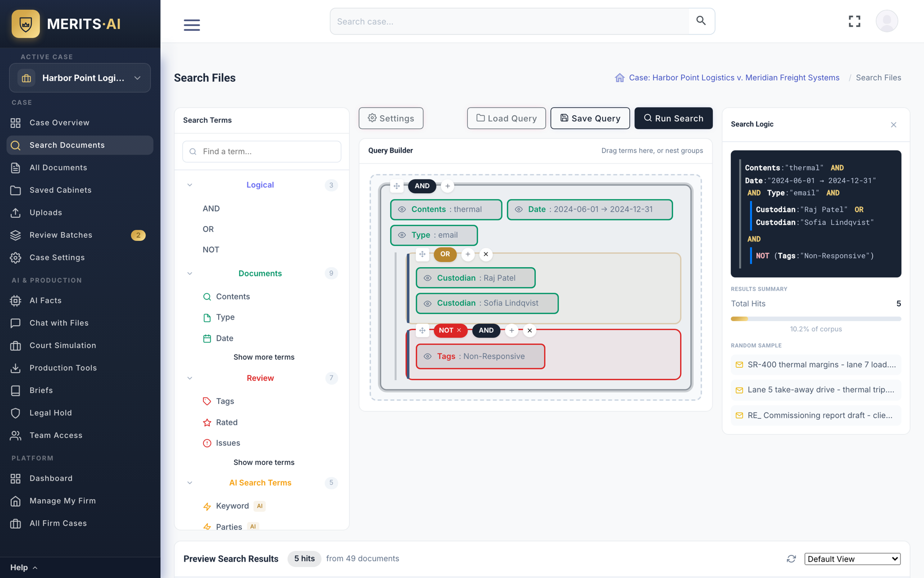
Task: Click the hamburger menu icon
Action: point(192,25)
